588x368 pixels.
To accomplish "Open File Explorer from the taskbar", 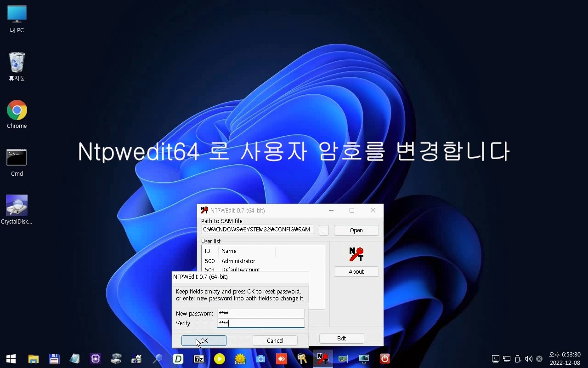I will (x=34, y=359).
